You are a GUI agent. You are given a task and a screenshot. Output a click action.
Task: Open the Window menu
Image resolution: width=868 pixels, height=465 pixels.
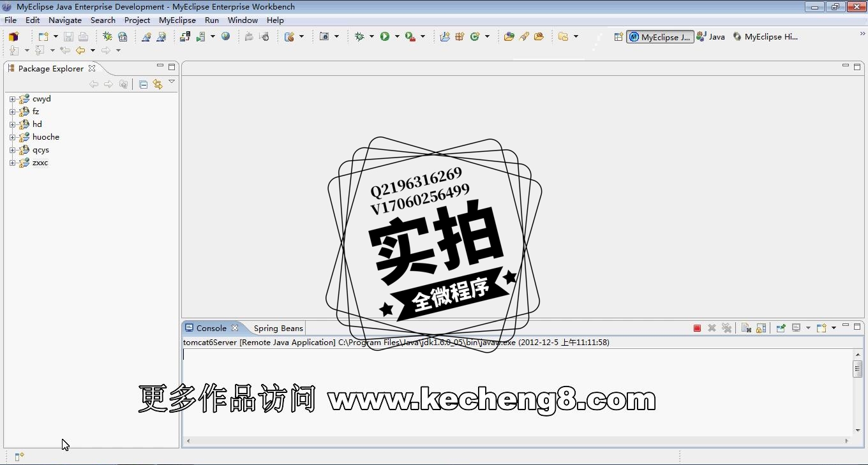[x=243, y=20]
